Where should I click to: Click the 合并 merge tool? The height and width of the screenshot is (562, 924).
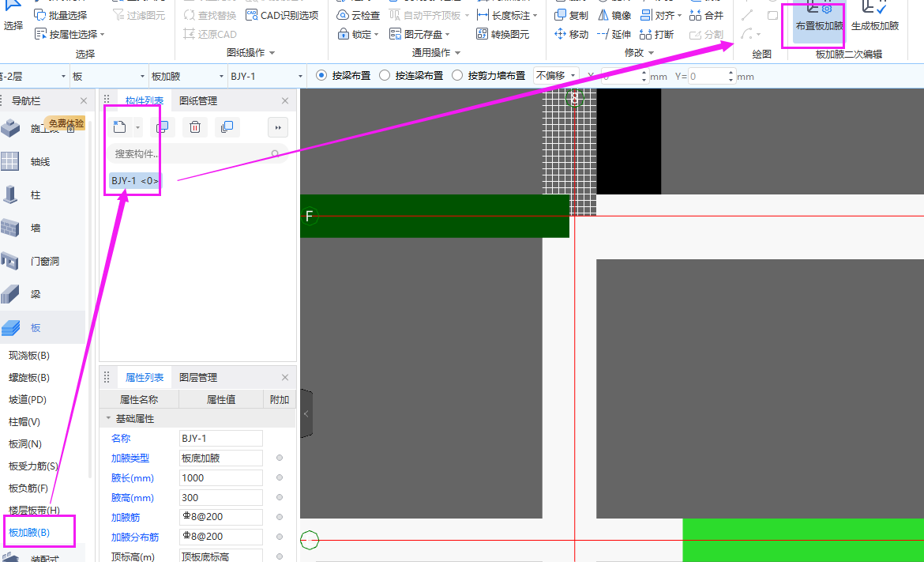(x=706, y=15)
